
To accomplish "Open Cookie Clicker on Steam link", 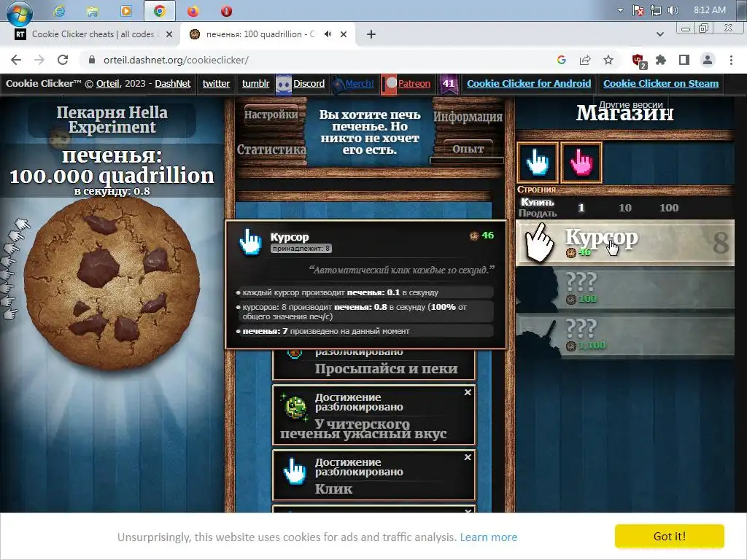I will tap(661, 84).
